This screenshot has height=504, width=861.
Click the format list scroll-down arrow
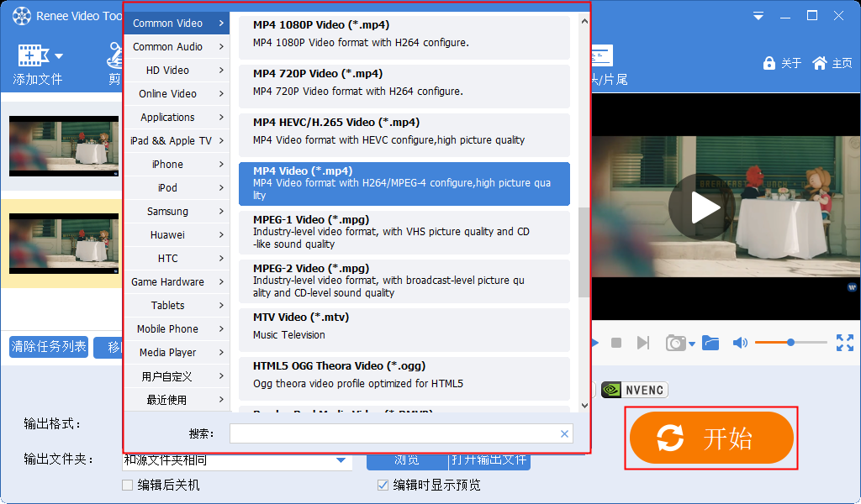point(584,406)
